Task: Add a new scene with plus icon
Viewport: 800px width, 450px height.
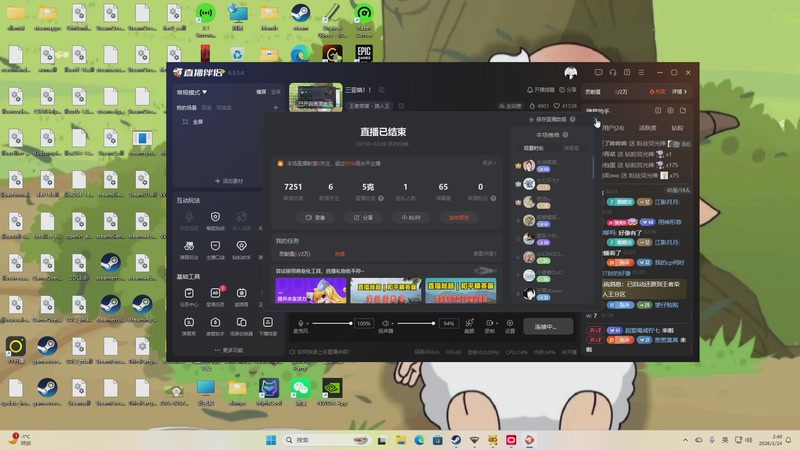Action: pos(276,108)
